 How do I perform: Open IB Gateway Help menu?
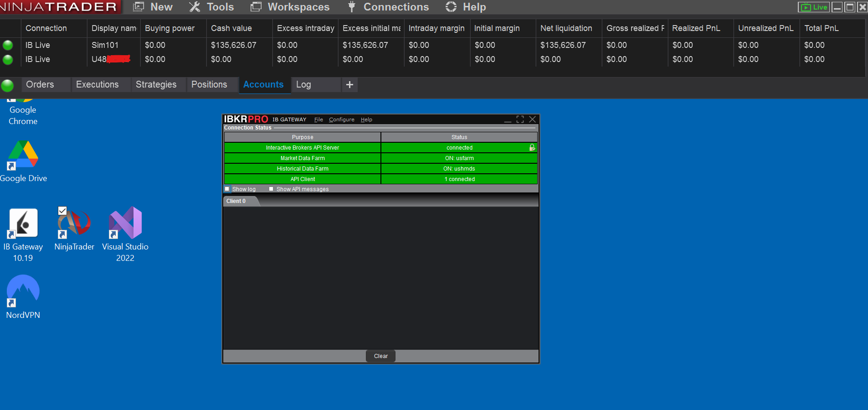click(x=366, y=119)
